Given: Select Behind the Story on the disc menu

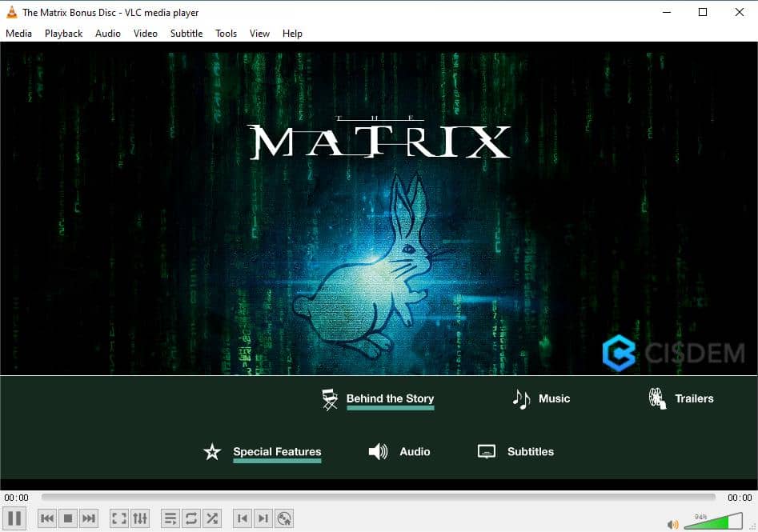Looking at the screenshot, I should [x=390, y=398].
